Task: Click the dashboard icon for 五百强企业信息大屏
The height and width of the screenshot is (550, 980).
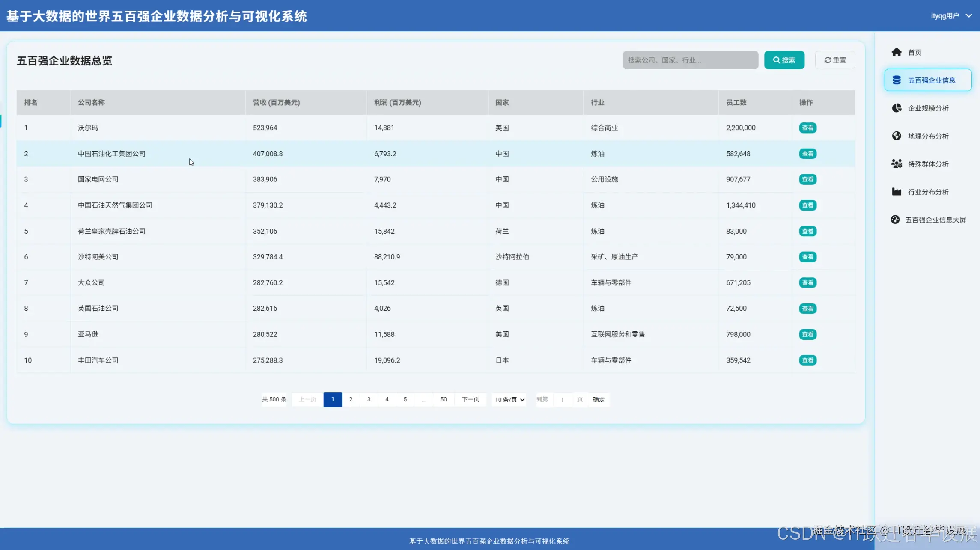Action: (x=895, y=220)
